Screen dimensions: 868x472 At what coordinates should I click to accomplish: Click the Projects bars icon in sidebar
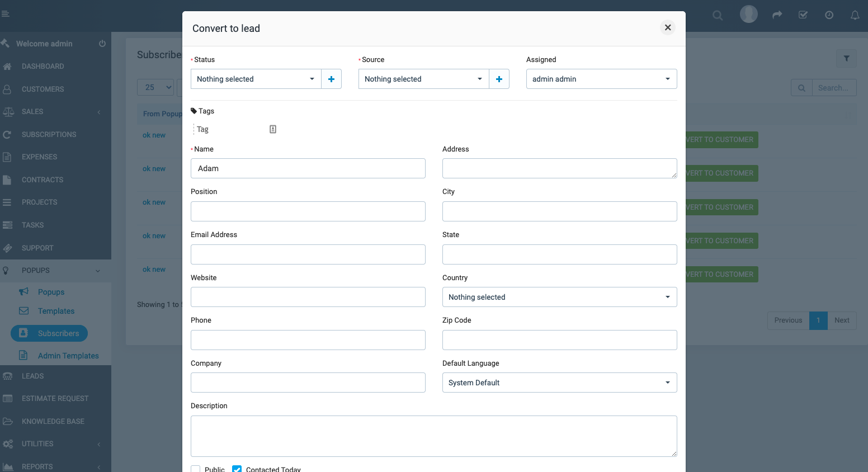click(7, 202)
